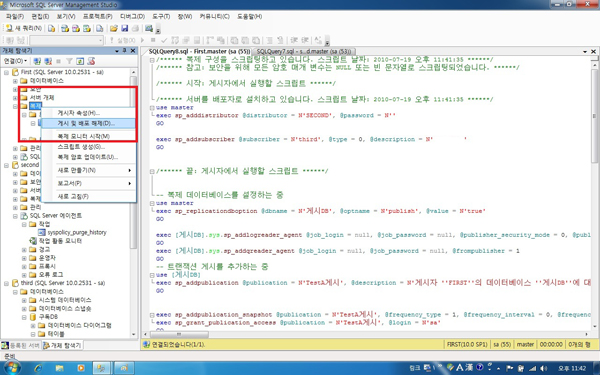Open the 도움말(H) menu
Screen dimensions: 600x375
[249, 16]
